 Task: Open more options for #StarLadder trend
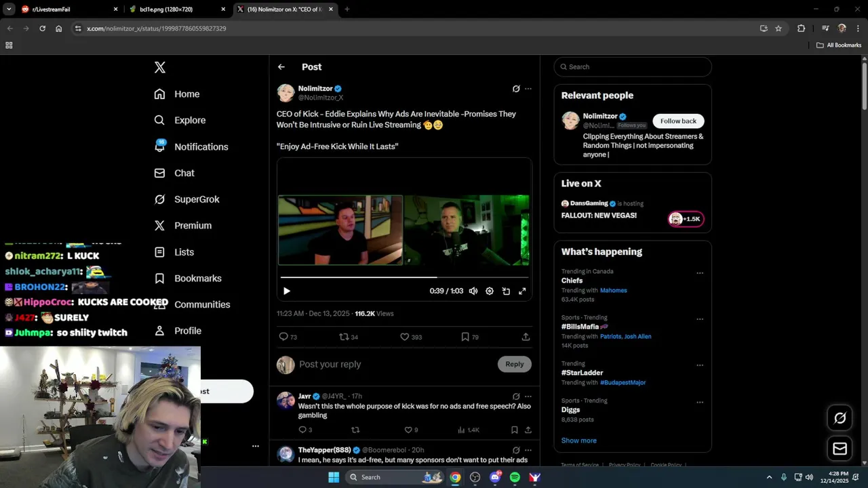click(x=700, y=365)
